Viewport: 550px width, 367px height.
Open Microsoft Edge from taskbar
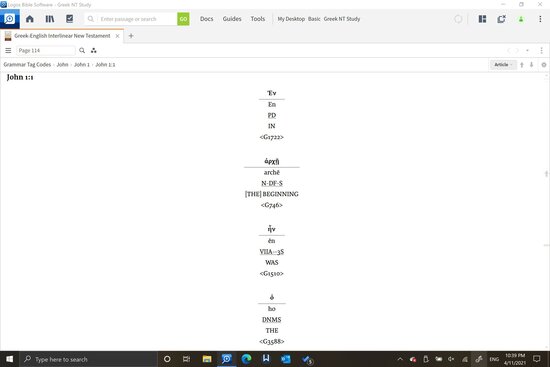point(246,359)
